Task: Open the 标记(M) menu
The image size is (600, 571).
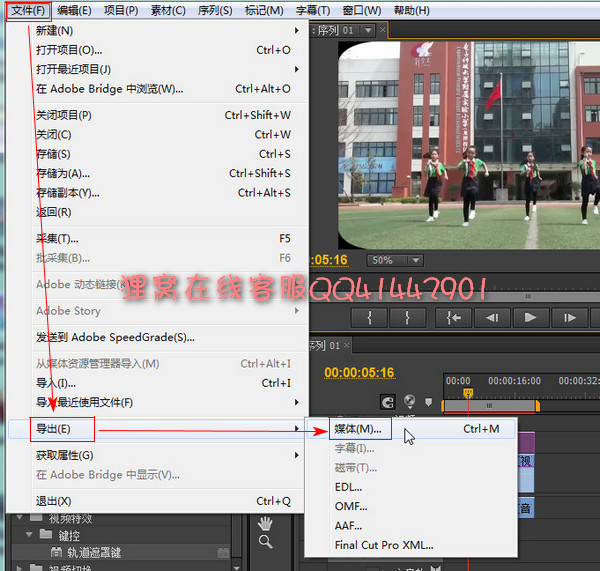Action: (264, 10)
